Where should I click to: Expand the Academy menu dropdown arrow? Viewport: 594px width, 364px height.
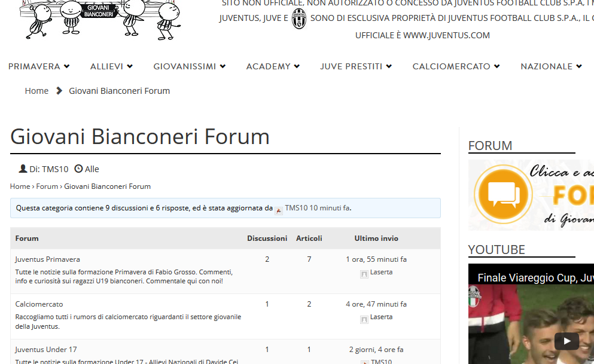point(297,66)
